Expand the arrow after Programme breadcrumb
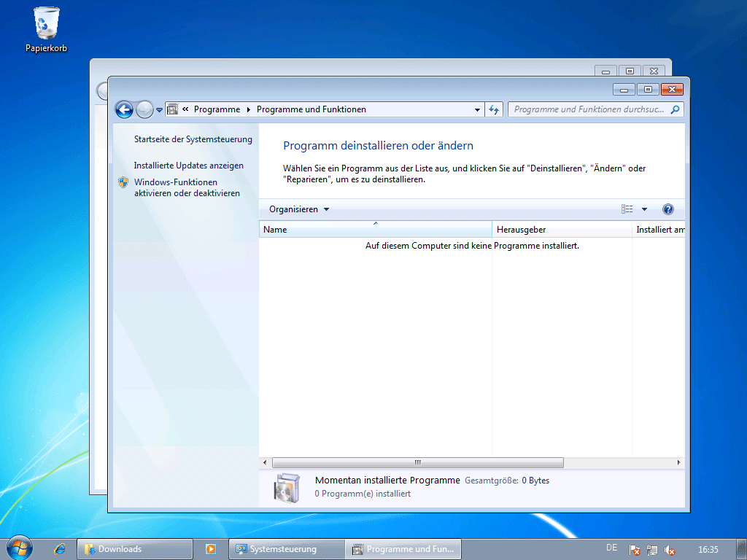The image size is (747, 560). coord(248,109)
